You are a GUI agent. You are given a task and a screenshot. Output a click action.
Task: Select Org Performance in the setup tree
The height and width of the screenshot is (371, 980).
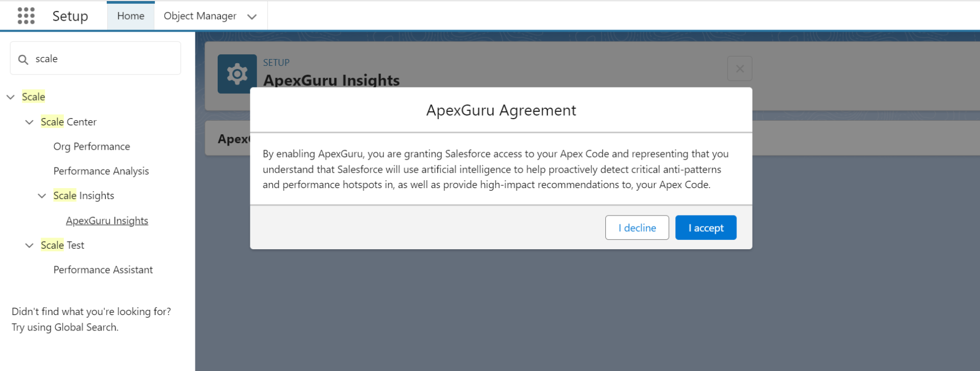[x=92, y=147]
